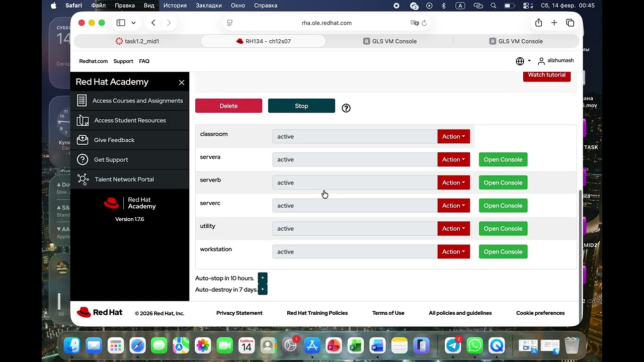The image size is (644, 362).
Task: Open a new tab with the plus icon
Action: pos(554,23)
